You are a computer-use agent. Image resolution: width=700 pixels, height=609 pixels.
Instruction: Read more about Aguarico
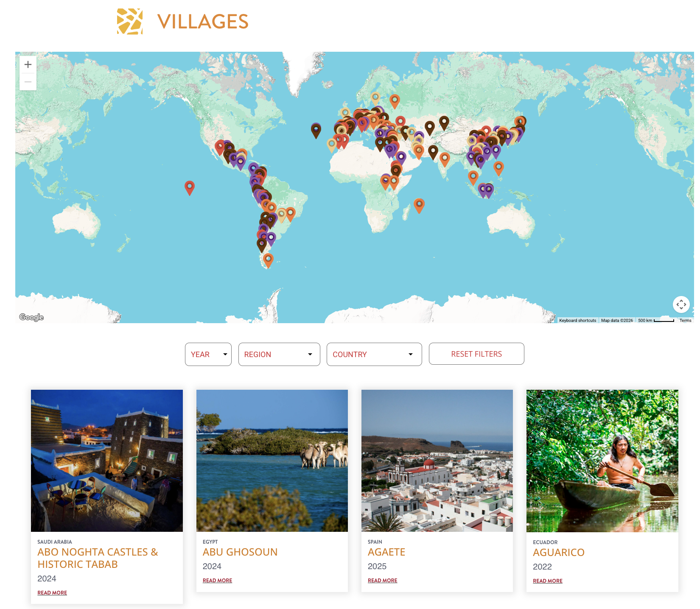tap(548, 581)
